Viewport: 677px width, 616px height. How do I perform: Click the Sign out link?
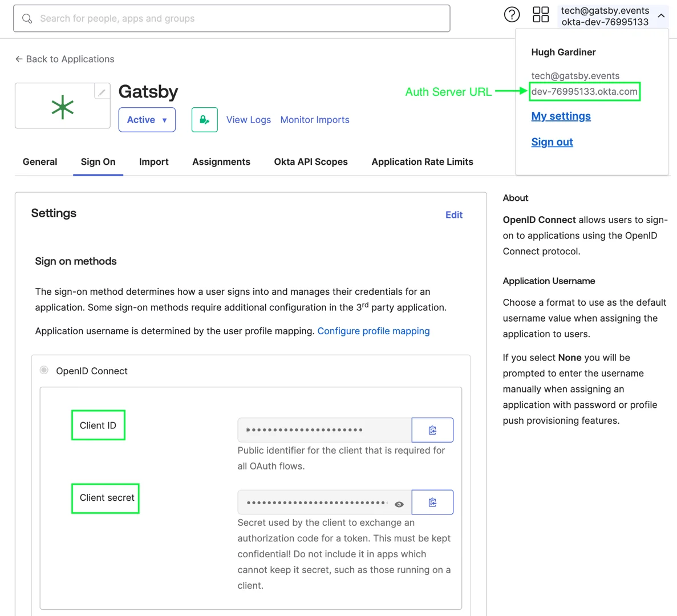coord(552,142)
